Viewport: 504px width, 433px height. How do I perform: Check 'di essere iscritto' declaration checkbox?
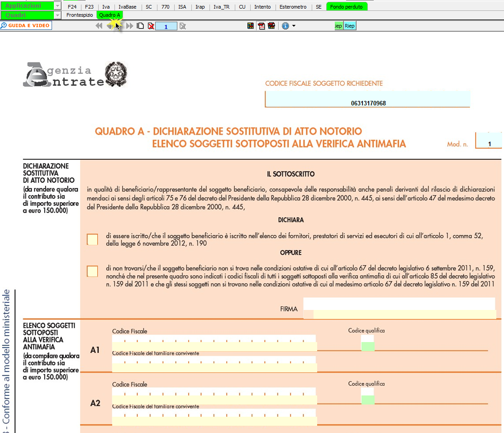pyautogui.click(x=93, y=239)
